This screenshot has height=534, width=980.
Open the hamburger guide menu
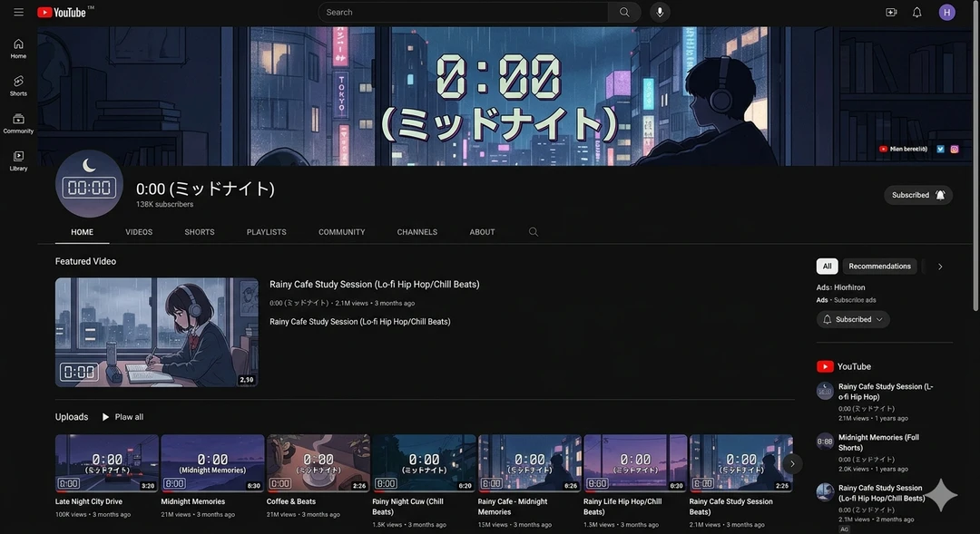[18, 12]
